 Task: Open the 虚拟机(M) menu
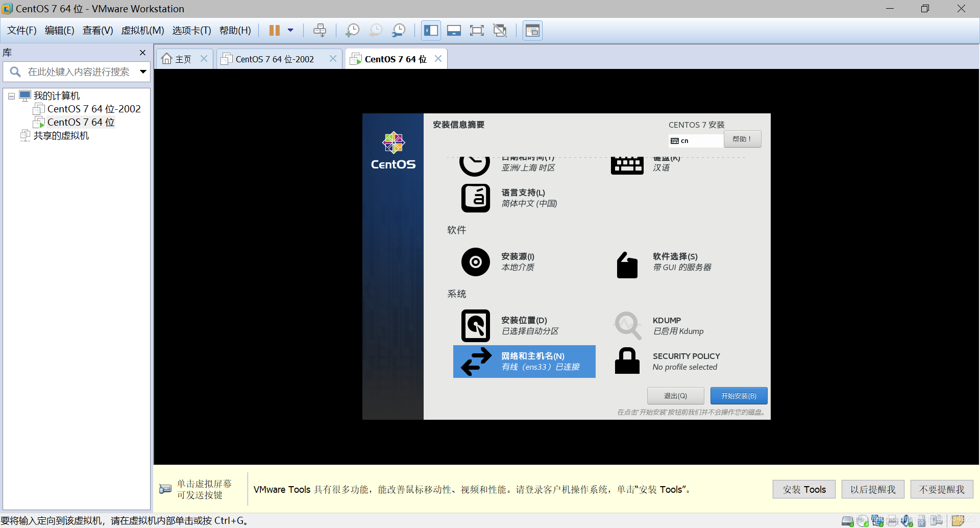click(x=142, y=31)
